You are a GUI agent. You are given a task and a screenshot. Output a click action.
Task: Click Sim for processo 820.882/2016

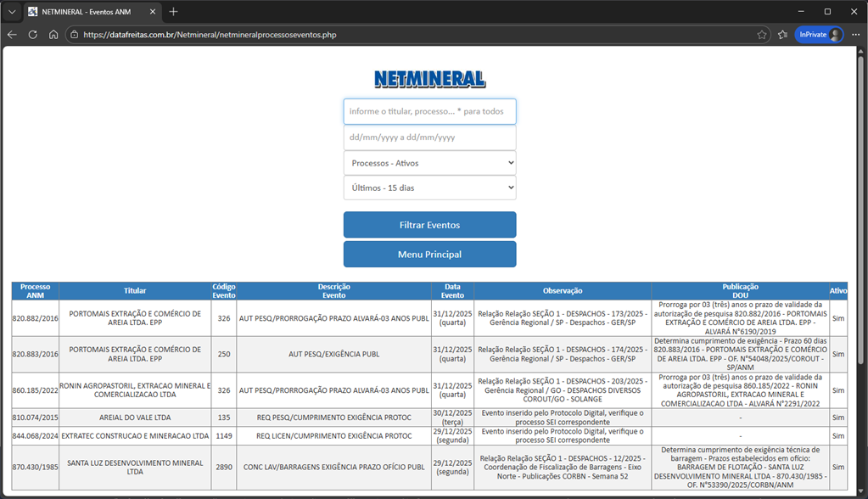coord(838,318)
